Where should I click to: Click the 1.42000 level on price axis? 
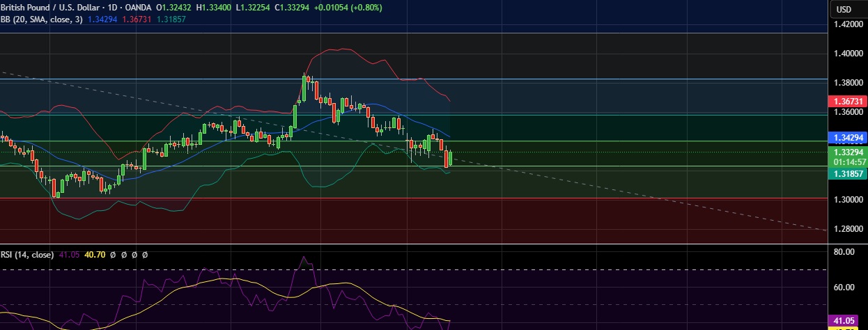point(848,24)
